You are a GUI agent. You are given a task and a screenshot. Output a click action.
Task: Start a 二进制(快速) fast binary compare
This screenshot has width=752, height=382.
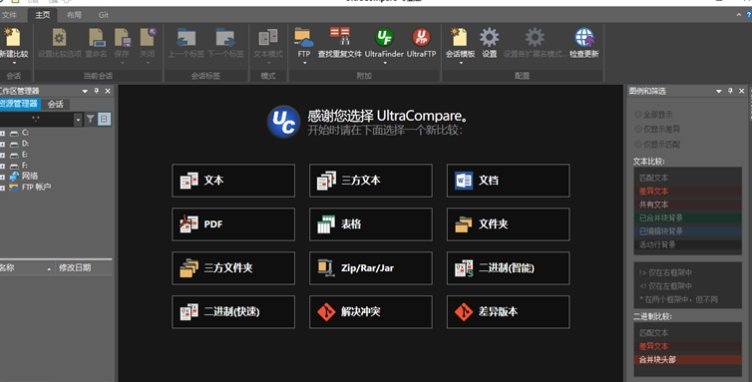coord(233,312)
